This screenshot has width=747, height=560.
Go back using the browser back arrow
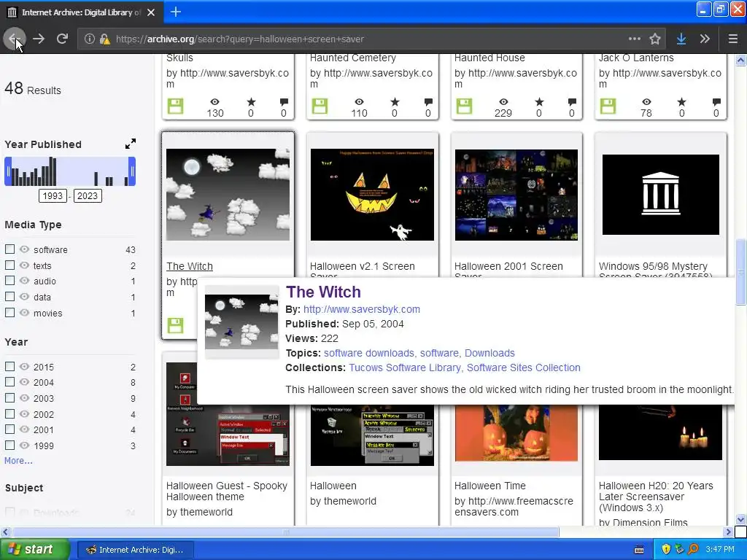(x=15, y=39)
